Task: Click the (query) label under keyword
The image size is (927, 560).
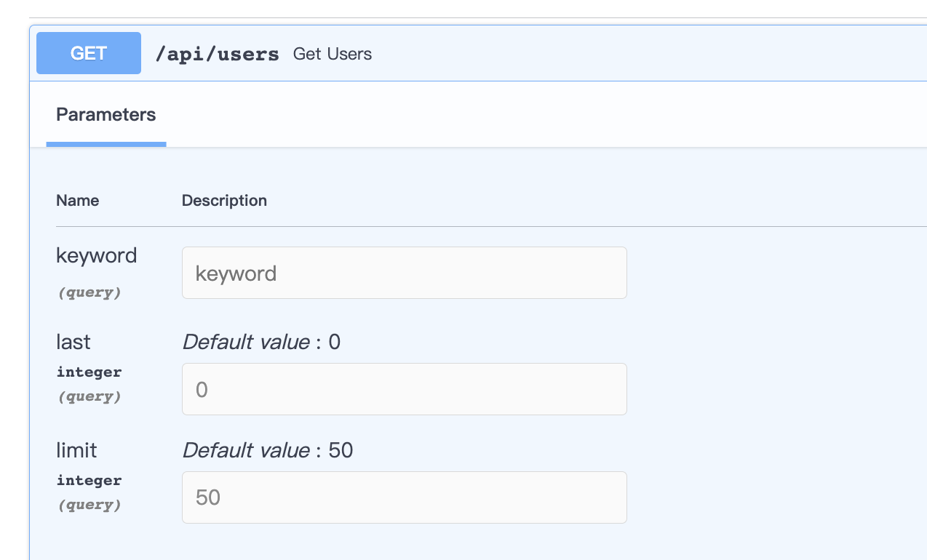Action: click(89, 293)
